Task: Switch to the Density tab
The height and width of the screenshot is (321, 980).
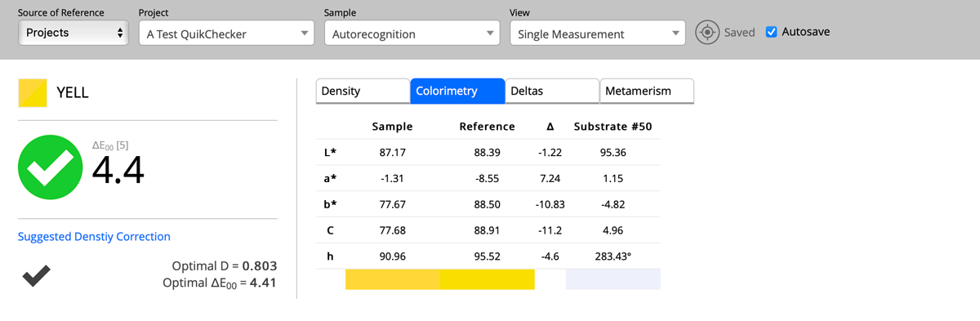Action: click(363, 91)
